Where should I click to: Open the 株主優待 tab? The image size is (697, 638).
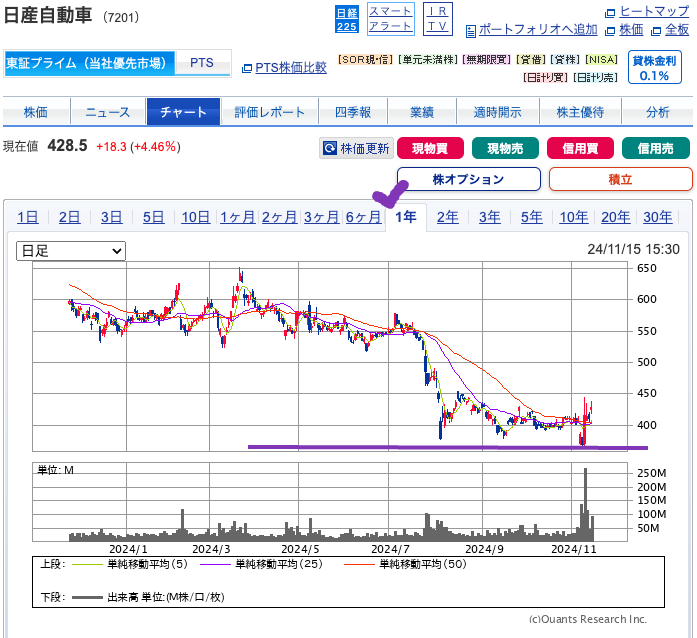pyautogui.click(x=580, y=112)
